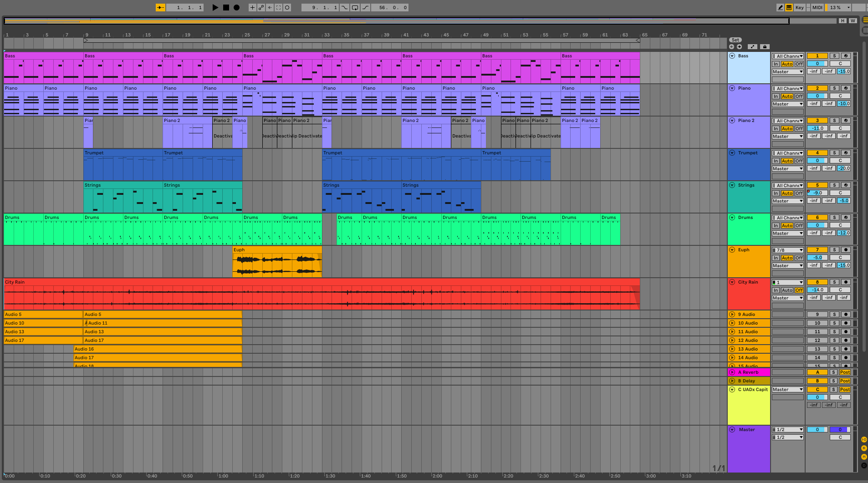Click City Rain volume value -14.0

point(817,290)
